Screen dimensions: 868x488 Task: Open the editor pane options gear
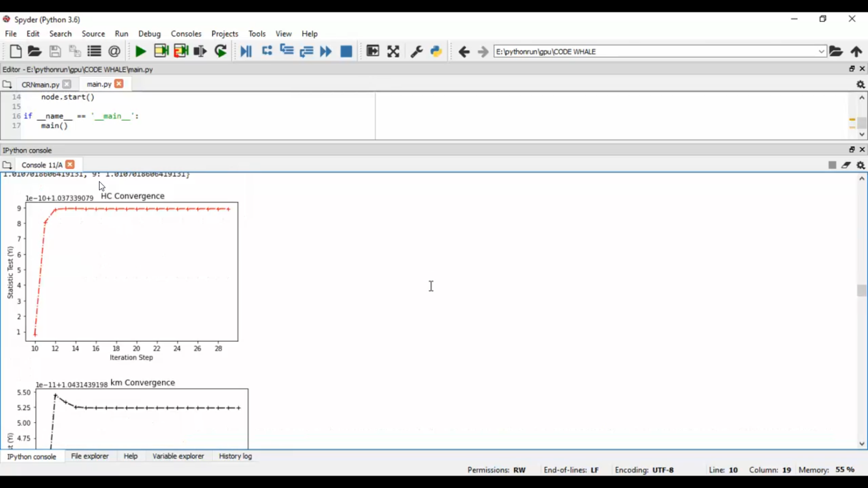[x=860, y=84]
